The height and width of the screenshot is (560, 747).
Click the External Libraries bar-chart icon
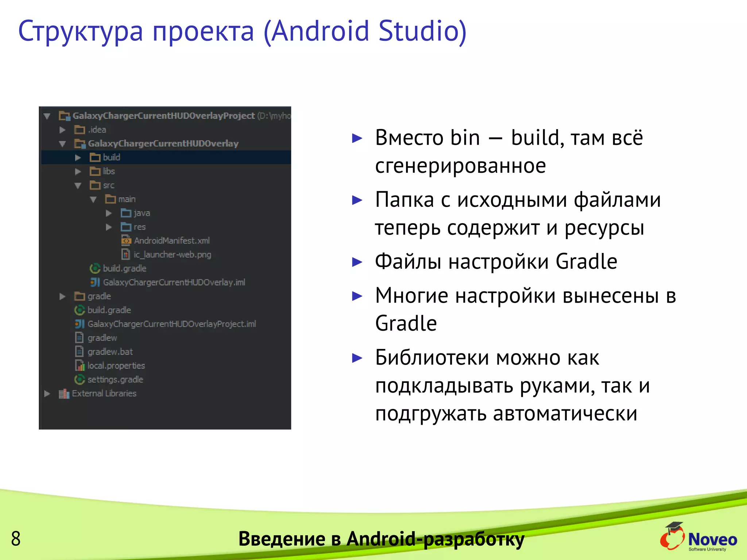pyautogui.click(x=64, y=394)
